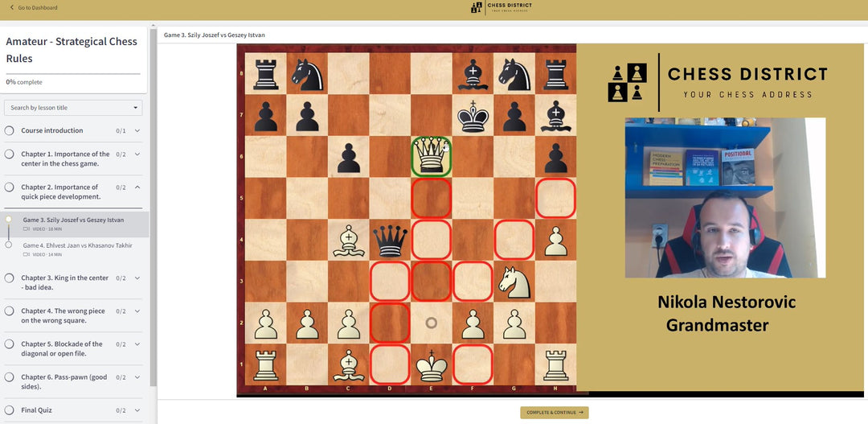Click the Complete & Continue button

pos(554,413)
